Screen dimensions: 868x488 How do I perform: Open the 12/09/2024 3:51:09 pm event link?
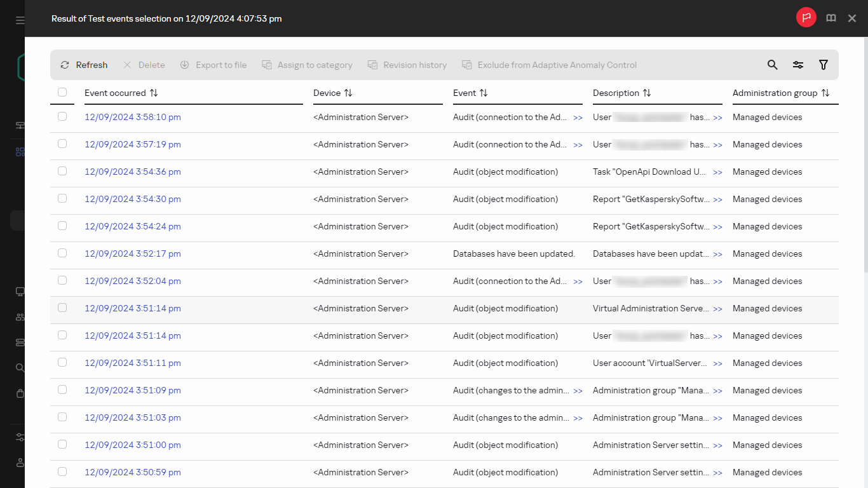pos(133,390)
